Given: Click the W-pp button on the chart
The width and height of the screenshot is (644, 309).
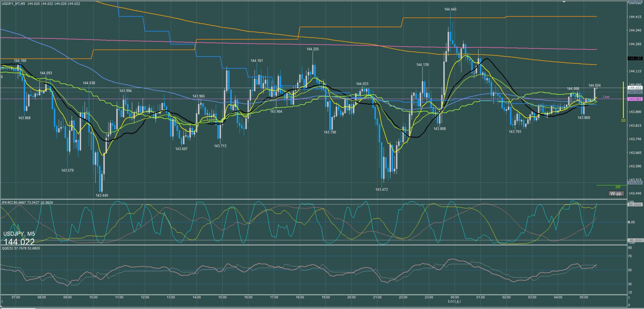Looking at the screenshot, I should pos(616,193).
